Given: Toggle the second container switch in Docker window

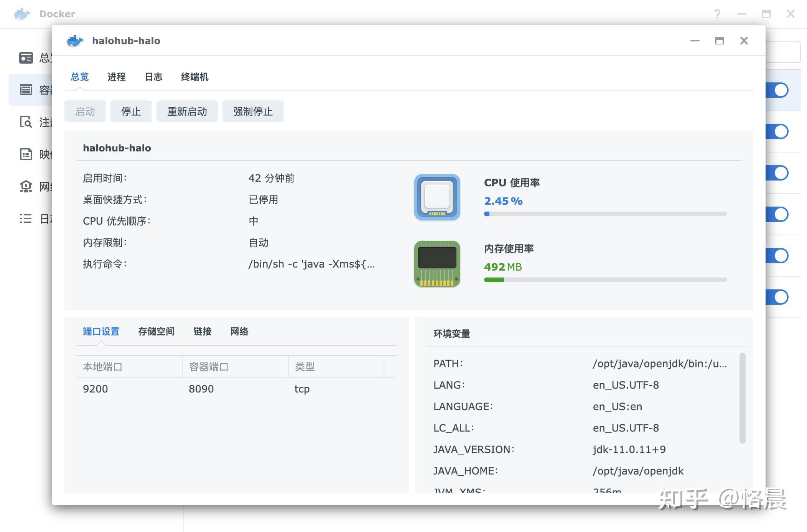Looking at the screenshot, I should (777, 131).
